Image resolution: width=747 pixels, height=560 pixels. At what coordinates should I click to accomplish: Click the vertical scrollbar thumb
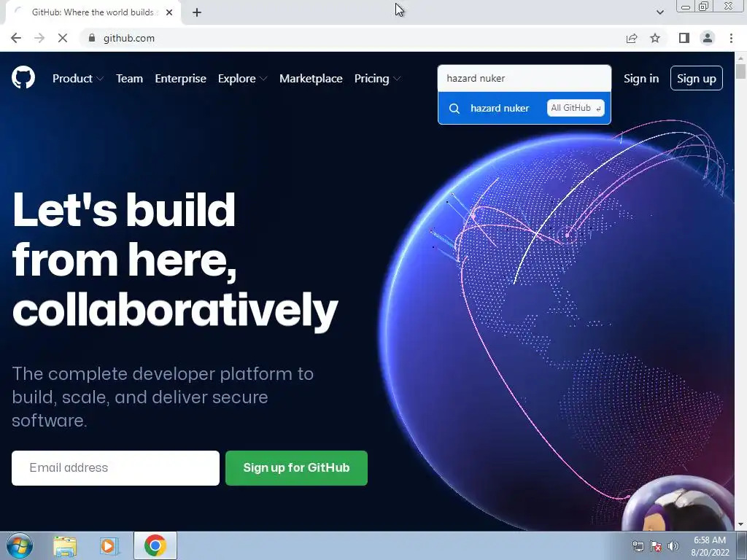pos(740,71)
